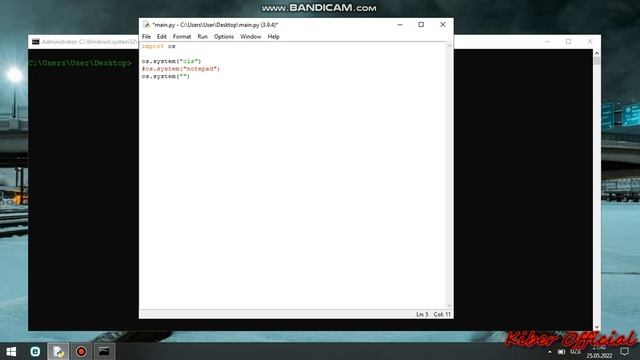Click the Col: 11 status bar indicator
This screenshot has height=360, width=640.
click(442, 314)
